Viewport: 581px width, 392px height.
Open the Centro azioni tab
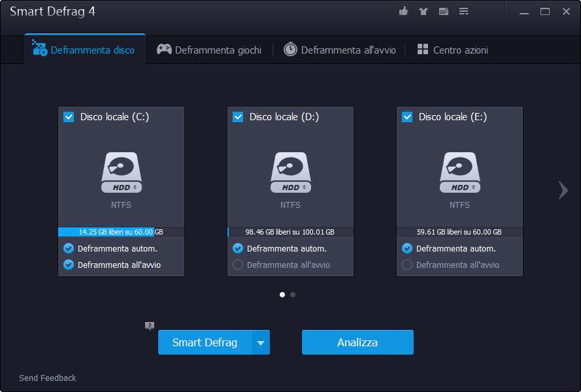coord(452,50)
